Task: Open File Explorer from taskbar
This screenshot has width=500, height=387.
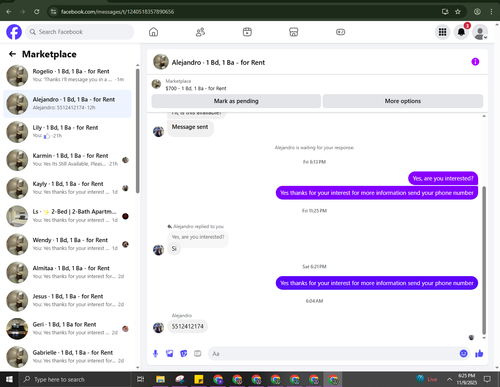Action: [x=160, y=379]
